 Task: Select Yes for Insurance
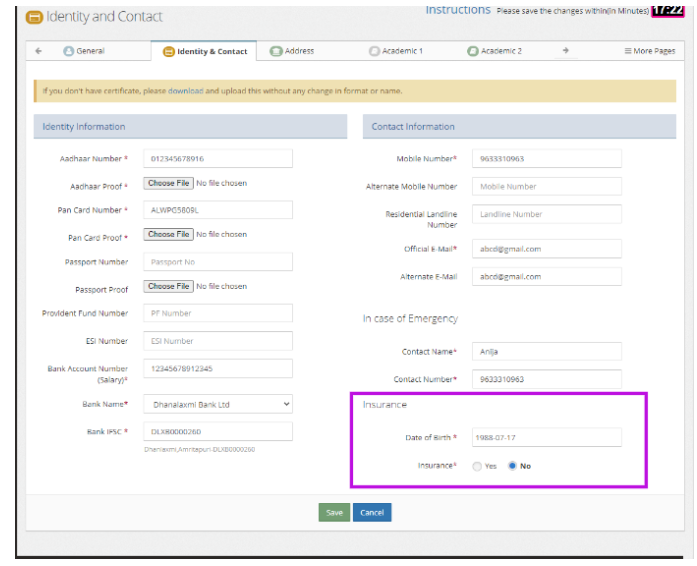pos(477,466)
